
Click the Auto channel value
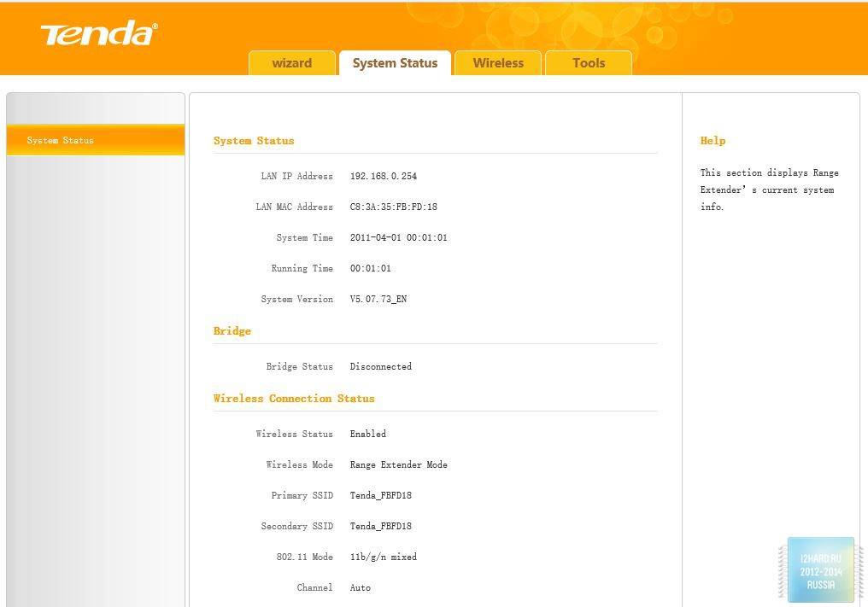[x=361, y=588]
